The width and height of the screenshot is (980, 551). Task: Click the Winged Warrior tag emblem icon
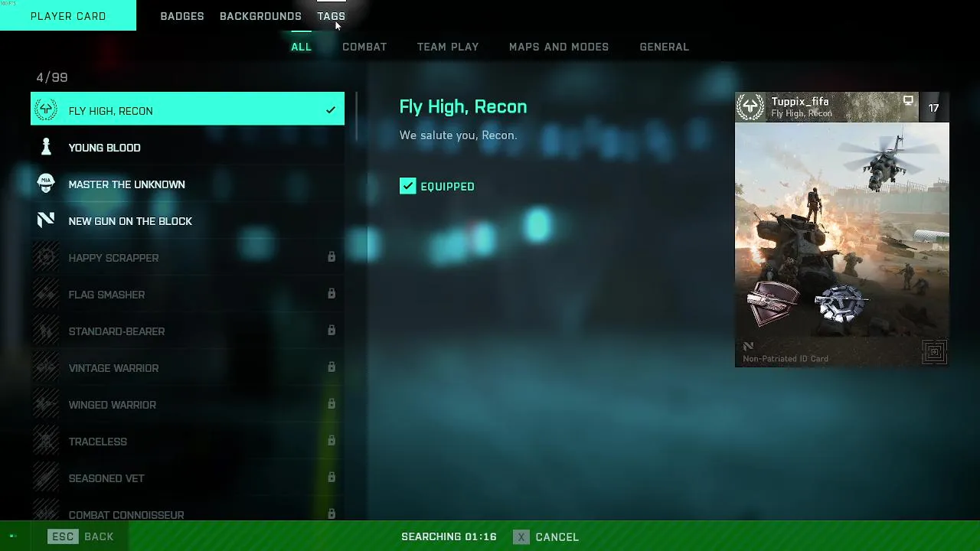(x=46, y=404)
